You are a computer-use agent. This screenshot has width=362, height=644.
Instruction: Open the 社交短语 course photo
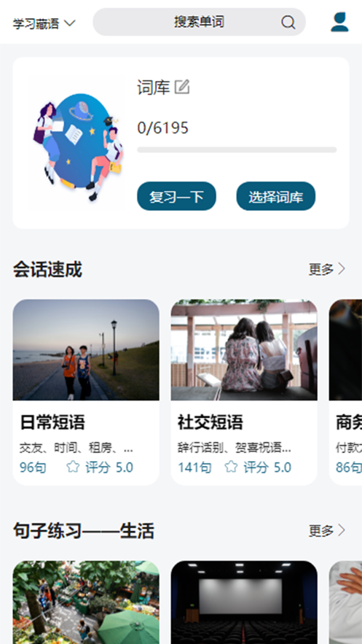(x=244, y=350)
